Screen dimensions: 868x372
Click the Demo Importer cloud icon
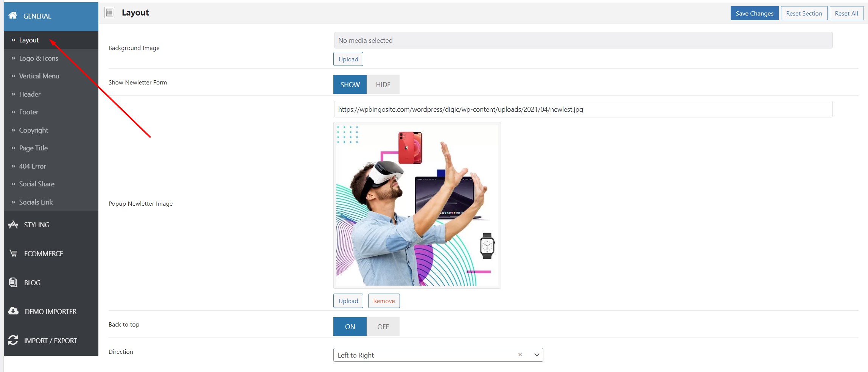pyautogui.click(x=13, y=311)
